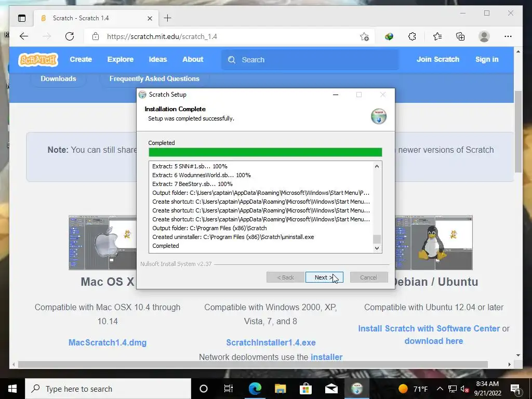Viewport: 532px width, 399px height.
Task: Click the Next button in Scratch Setup
Action: [x=324, y=277]
